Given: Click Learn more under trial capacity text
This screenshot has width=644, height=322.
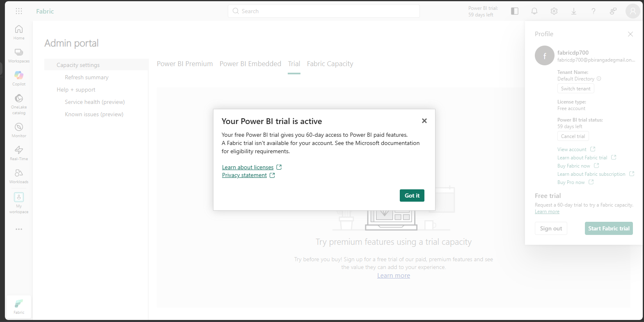Looking at the screenshot, I should pos(394,276).
